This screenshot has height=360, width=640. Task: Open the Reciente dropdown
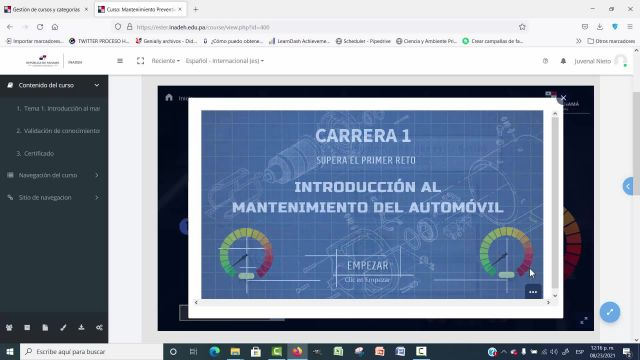165,61
